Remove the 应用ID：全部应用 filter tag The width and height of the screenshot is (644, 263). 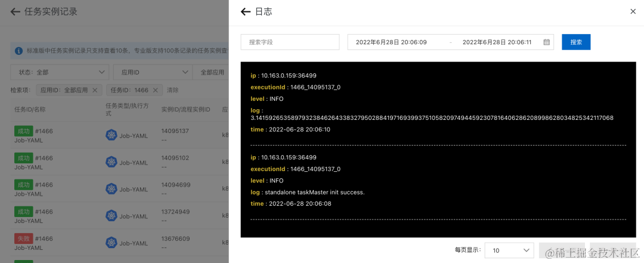coord(94,90)
